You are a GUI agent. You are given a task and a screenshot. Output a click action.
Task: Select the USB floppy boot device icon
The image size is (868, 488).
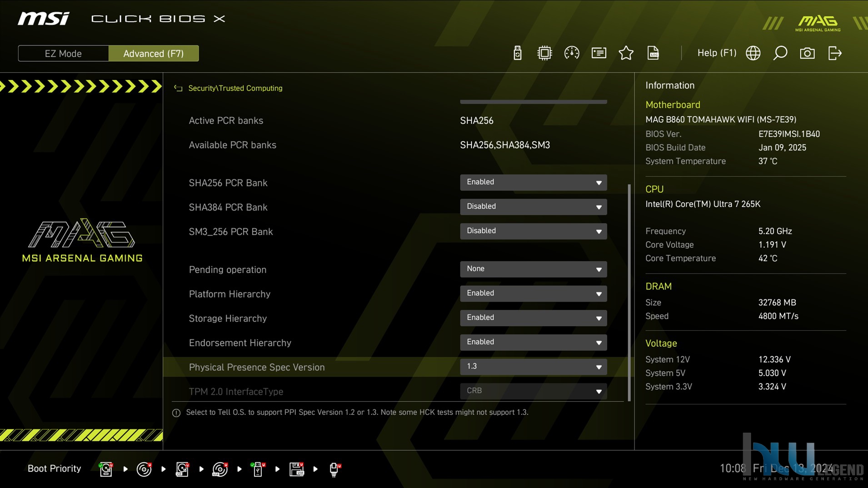[x=297, y=469]
